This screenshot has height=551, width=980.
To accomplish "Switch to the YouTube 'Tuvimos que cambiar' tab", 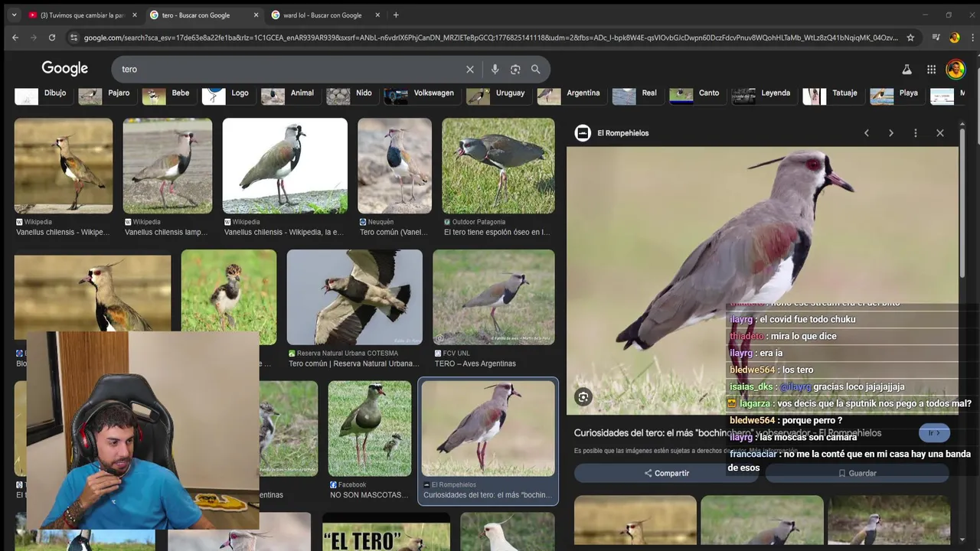I will 83,15.
